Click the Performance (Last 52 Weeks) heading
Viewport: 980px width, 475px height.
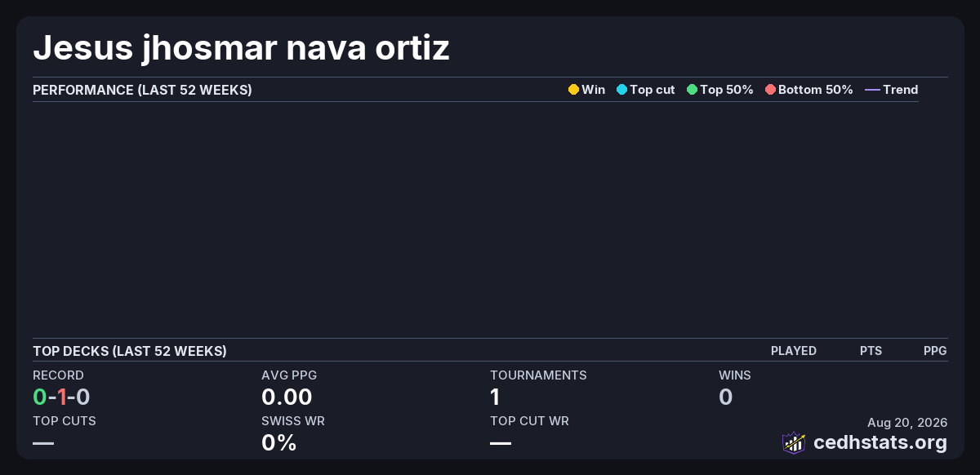coord(142,90)
